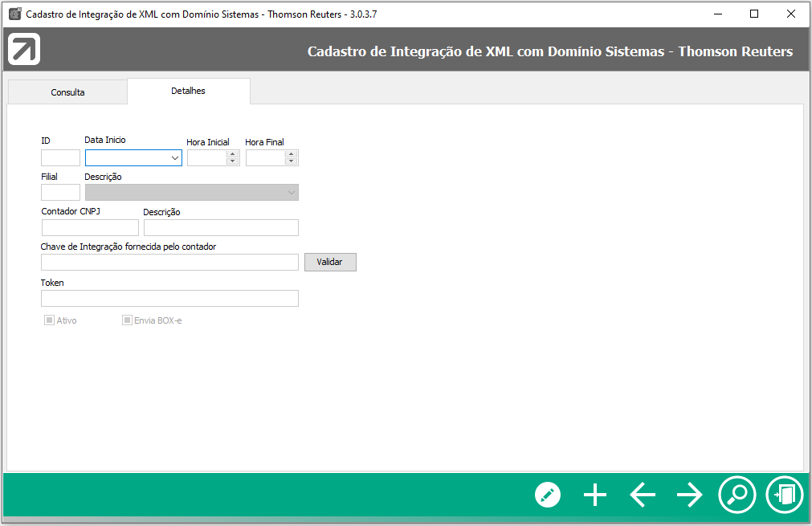This screenshot has width=812, height=526.
Task: Switch to the Consulta tab
Action: point(67,92)
